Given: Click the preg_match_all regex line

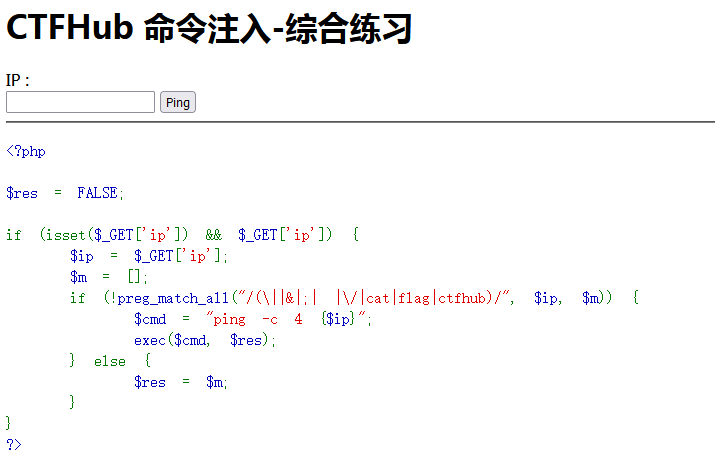Looking at the screenshot, I should click(x=354, y=298).
